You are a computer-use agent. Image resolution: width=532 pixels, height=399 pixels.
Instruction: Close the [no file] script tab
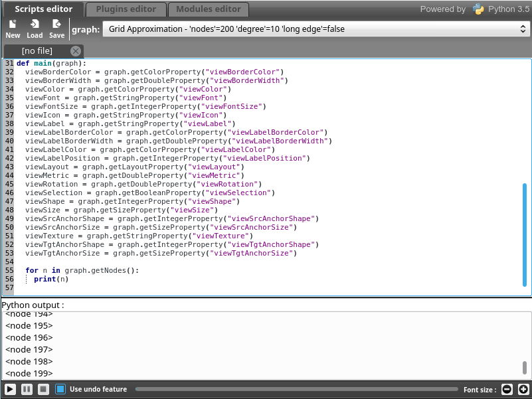(76, 51)
